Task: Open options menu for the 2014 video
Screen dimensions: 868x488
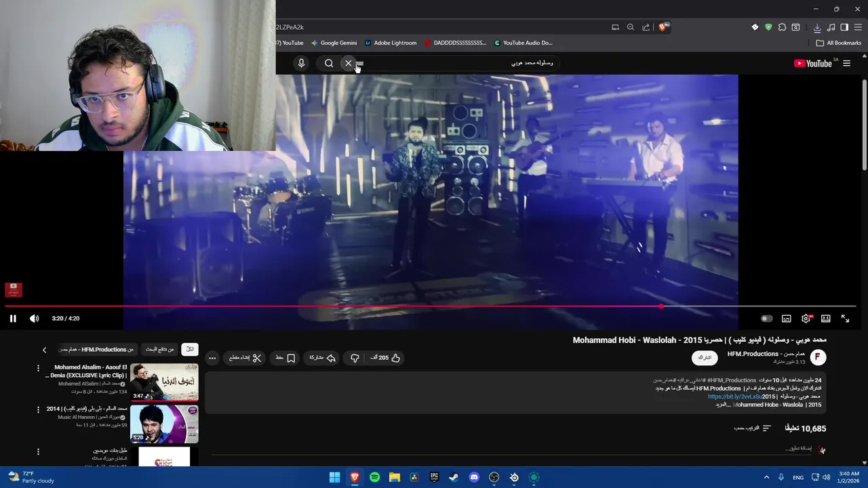Action: (38, 409)
